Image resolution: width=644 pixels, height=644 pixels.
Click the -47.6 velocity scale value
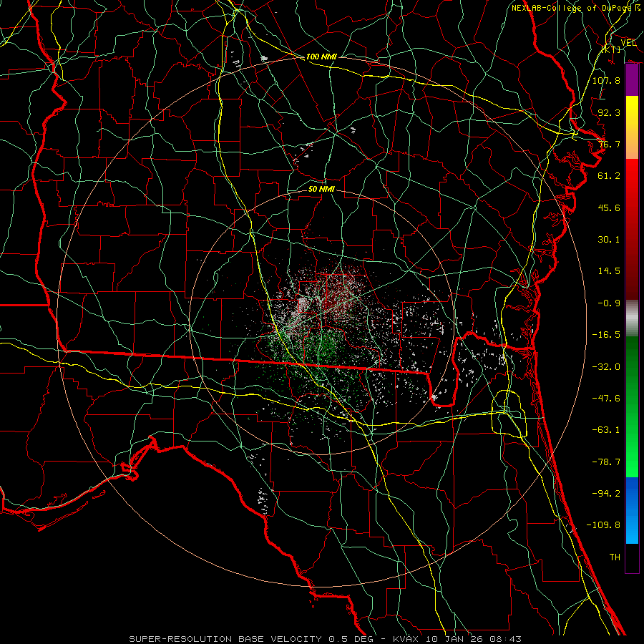(x=606, y=399)
